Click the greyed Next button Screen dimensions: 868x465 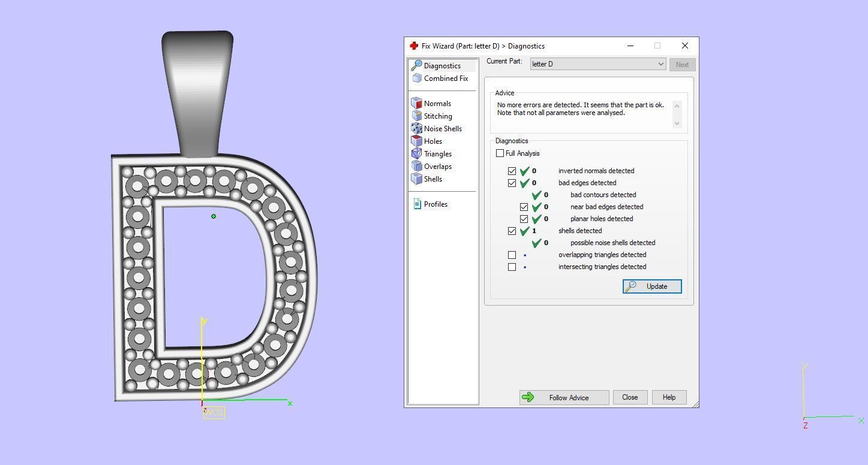(x=682, y=65)
